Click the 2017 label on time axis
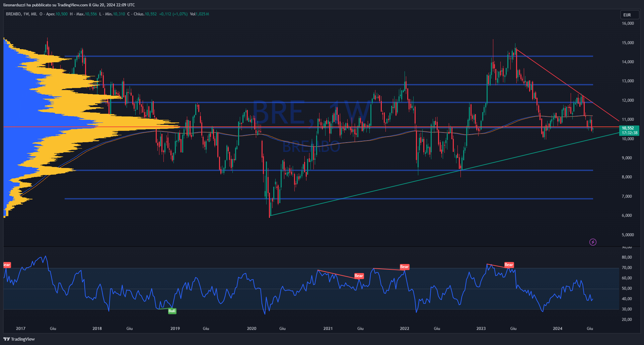Viewport: 644px width, 345px height. click(x=21, y=328)
